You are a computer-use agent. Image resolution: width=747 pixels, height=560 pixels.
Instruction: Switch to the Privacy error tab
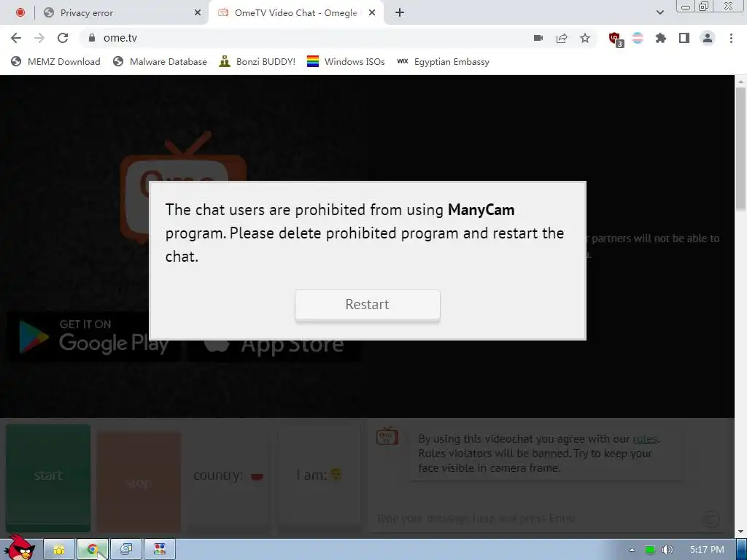pyautogui.click(x=122, y=13)
